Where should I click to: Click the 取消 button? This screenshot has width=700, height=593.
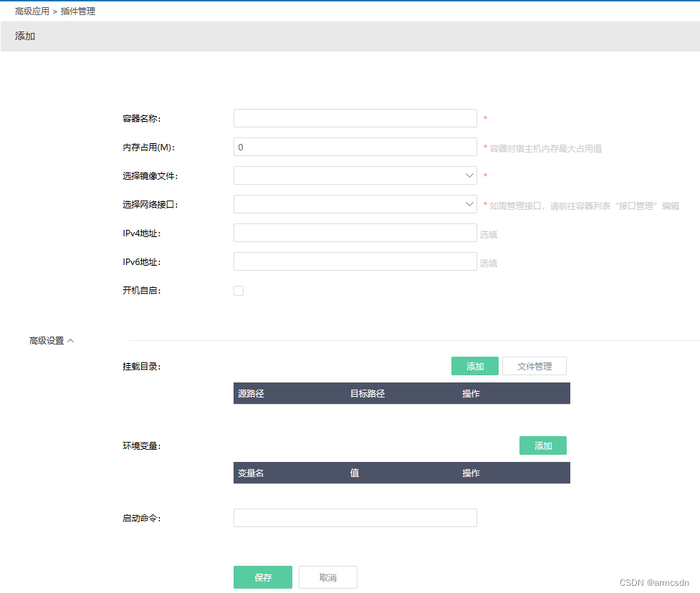[x=327, y=577]
